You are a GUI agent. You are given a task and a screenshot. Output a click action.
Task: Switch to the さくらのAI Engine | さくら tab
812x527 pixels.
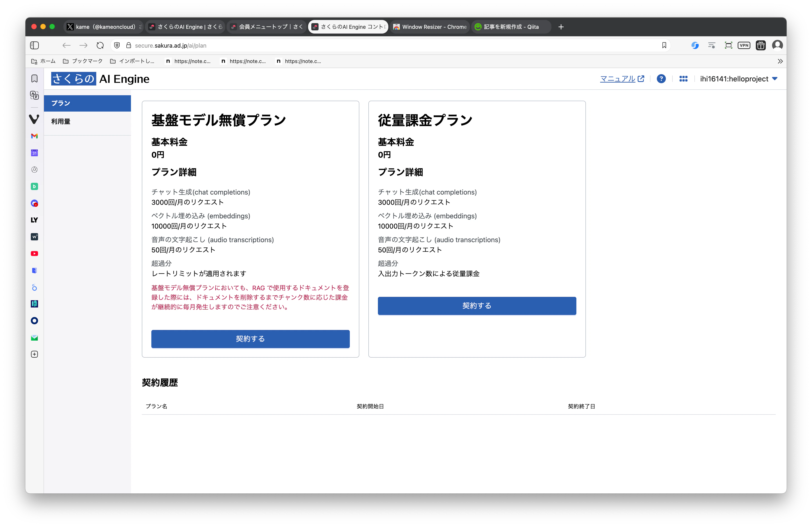(185, 27)
